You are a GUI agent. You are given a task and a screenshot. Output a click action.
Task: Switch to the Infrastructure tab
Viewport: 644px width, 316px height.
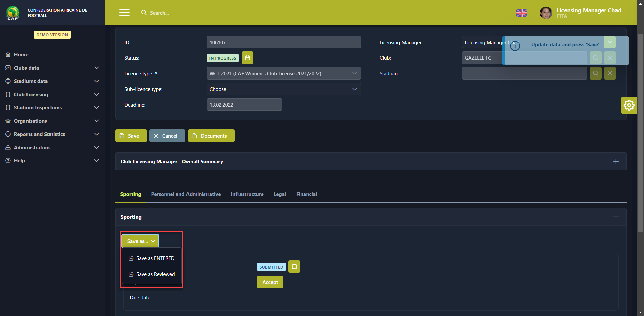247,194
